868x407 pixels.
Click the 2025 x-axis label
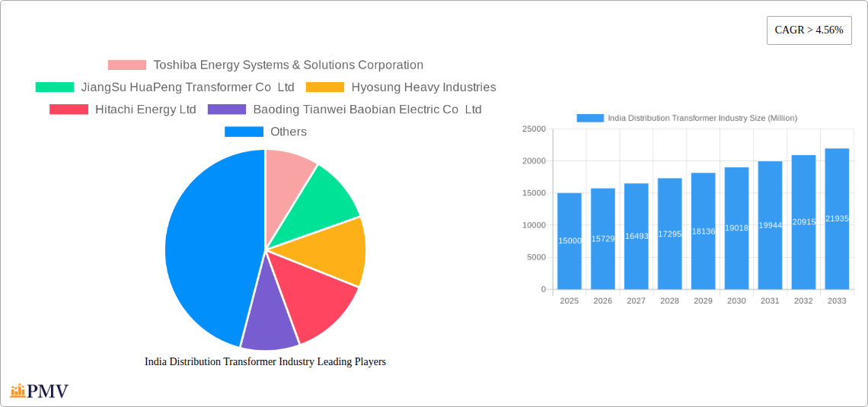coord(570,300)
